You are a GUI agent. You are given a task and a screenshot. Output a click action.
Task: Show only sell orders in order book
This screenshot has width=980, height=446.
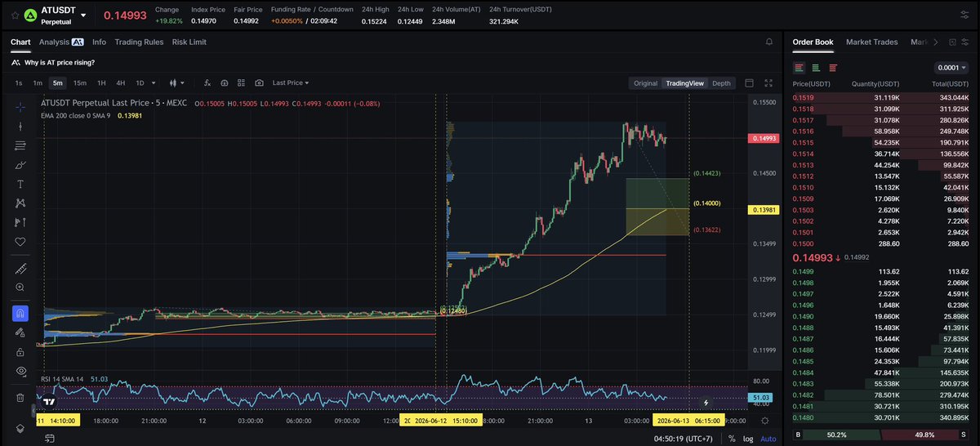[833, 68]
